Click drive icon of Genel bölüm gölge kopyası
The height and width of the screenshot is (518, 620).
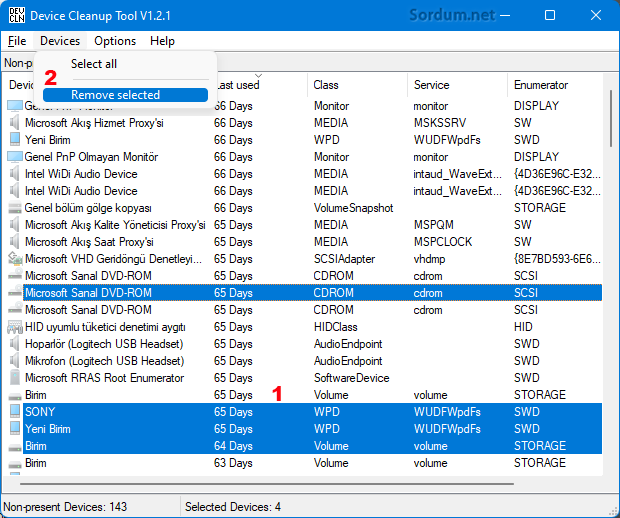click(x=15, y=208)
